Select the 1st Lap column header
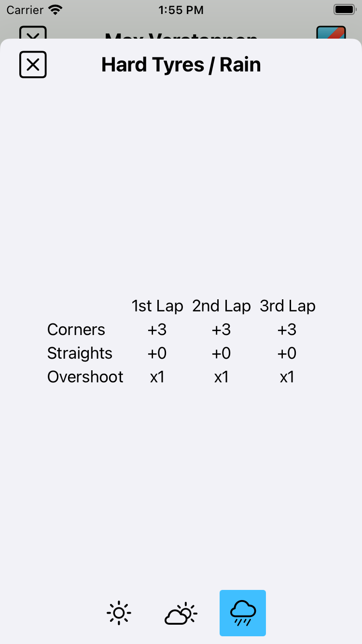362x644 pixels. tap(157, 306)
